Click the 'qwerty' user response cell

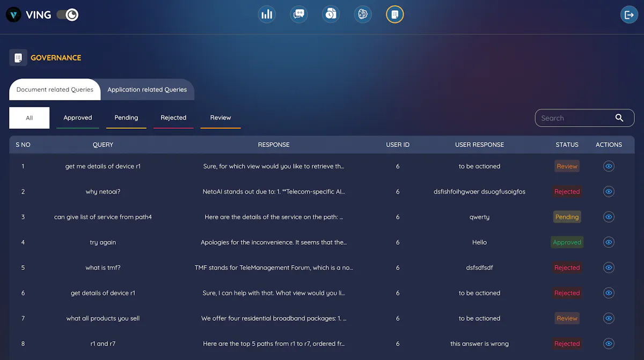[x=479, y=217]
